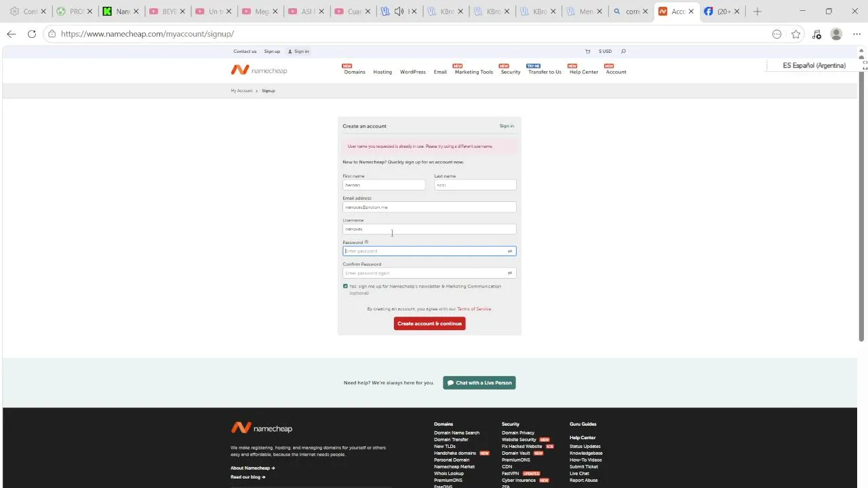Open the Account menu
The image size is (868, 488).
[616, 72]
